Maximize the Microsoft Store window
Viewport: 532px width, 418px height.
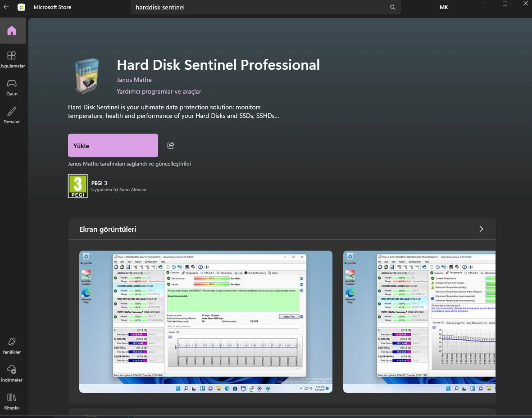(505, 4)
